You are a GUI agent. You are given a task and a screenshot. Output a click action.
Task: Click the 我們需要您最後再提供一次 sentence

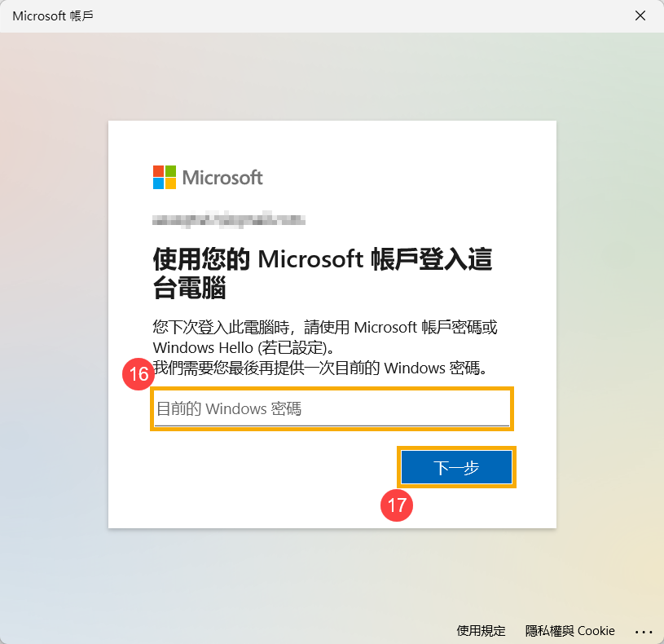pos(319,368)
